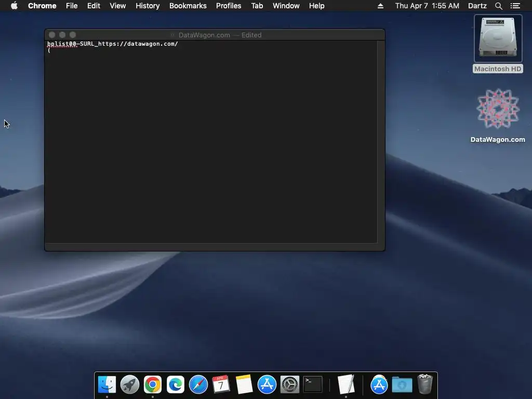Click the DataWagon.com window title text
Screen dimensions: 532x399
tap(204, 35)
